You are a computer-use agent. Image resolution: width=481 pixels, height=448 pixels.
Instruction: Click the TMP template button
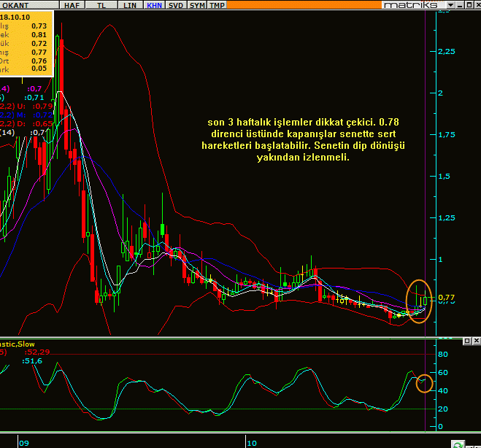tap(217, 5)
